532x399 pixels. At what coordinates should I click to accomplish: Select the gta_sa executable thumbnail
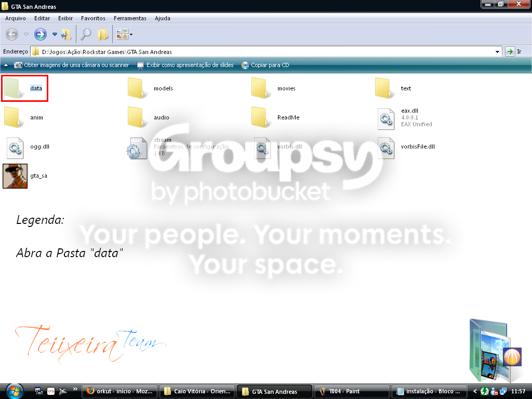[x=15, y=176]
